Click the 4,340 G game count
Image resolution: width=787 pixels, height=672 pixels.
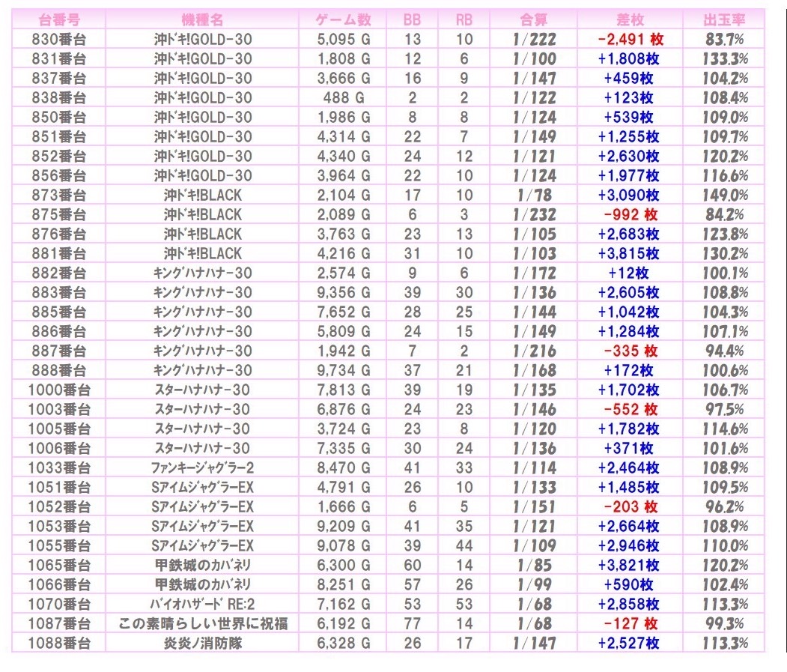(x=343, y=156)
